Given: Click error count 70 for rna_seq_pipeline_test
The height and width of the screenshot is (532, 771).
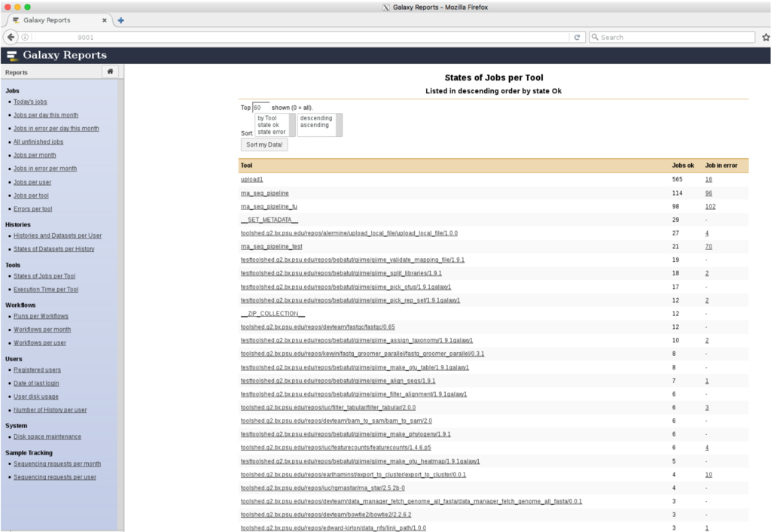Looking at the screenshot, I should click(709, 247).
